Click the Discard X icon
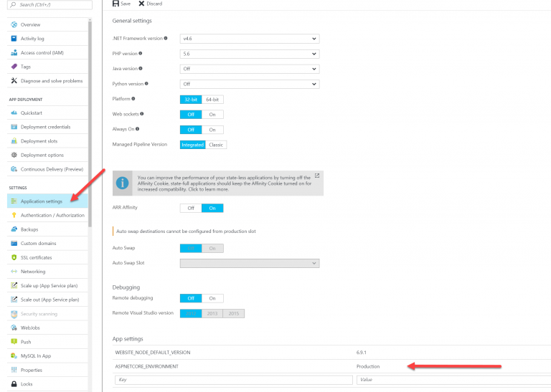This screenshot has width=551, height=392. tap(141, 4)
